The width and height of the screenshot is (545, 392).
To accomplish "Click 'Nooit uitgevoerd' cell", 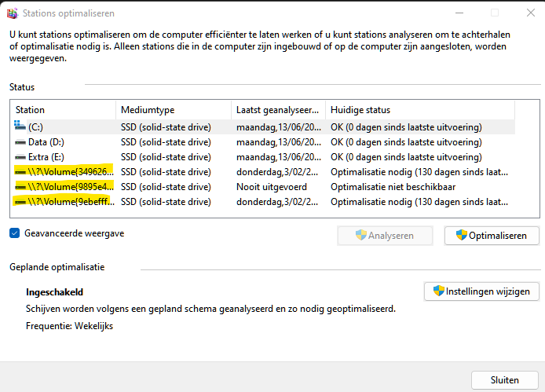I will pos(272,187).
